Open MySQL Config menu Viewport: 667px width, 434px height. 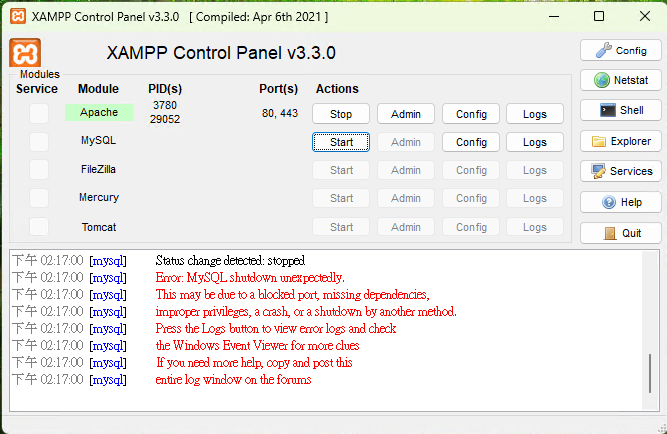pos(471,142)
